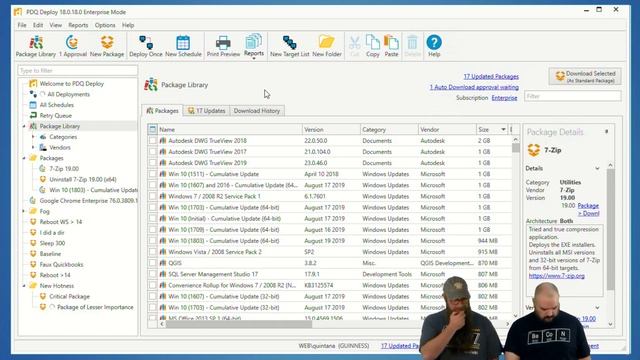Collapse the New Hotness folder node
The image size is (640, 360).
[x=24, y=286]
